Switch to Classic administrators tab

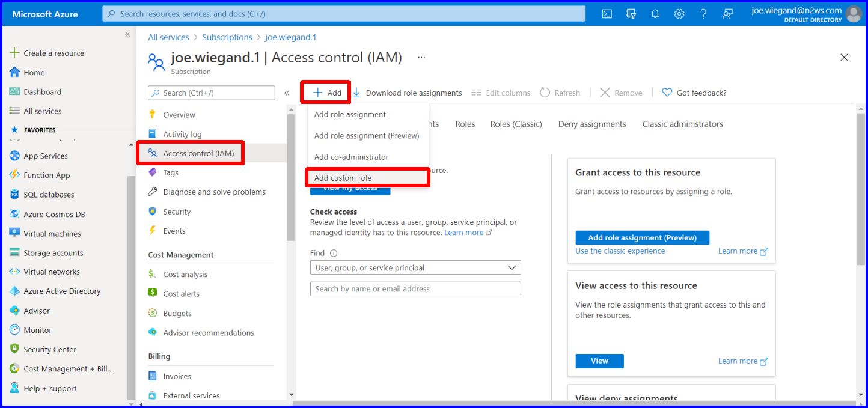click(683, 124)
